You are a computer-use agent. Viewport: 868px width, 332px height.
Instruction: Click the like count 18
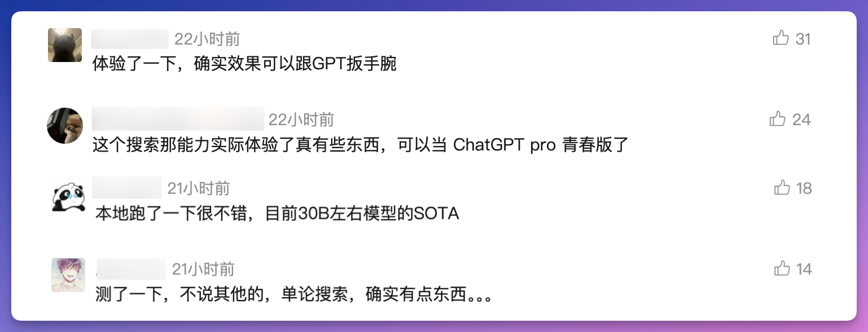pyautogui.click(x=804, y=188)
